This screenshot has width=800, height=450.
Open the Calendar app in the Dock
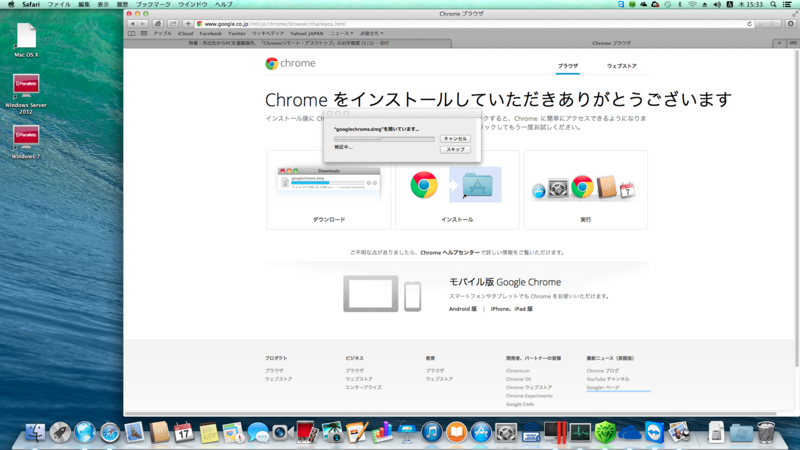pyautogui.click(x=184, y=432)
